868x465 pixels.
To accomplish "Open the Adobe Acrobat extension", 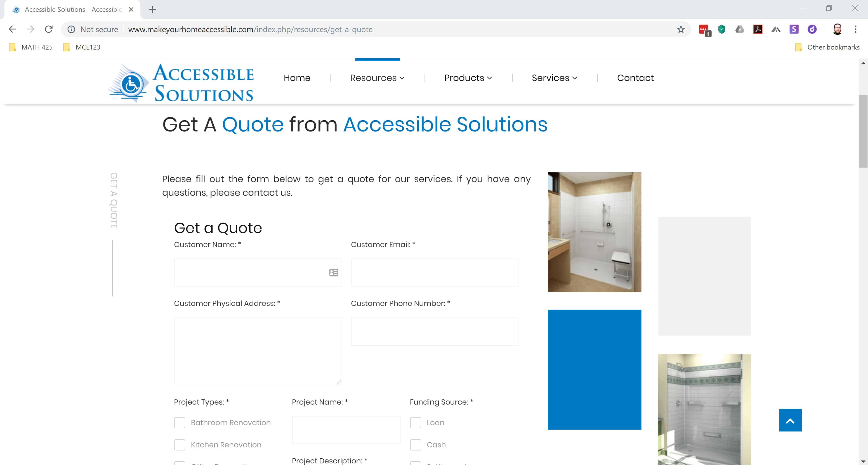I will [758, 29].
